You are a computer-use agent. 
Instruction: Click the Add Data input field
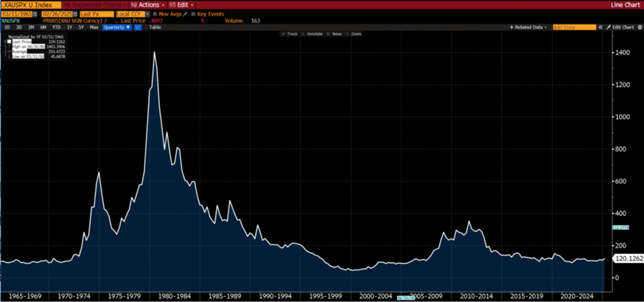tap(574, 27)
